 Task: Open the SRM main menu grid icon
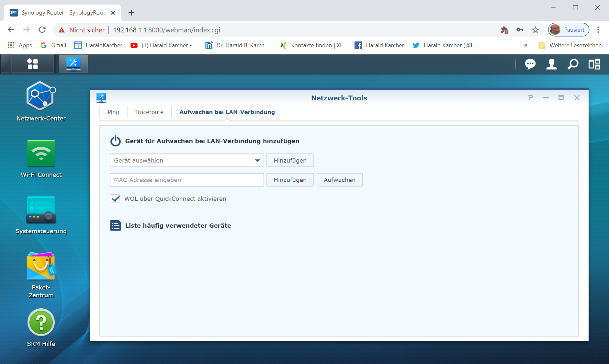coord(32,64)
